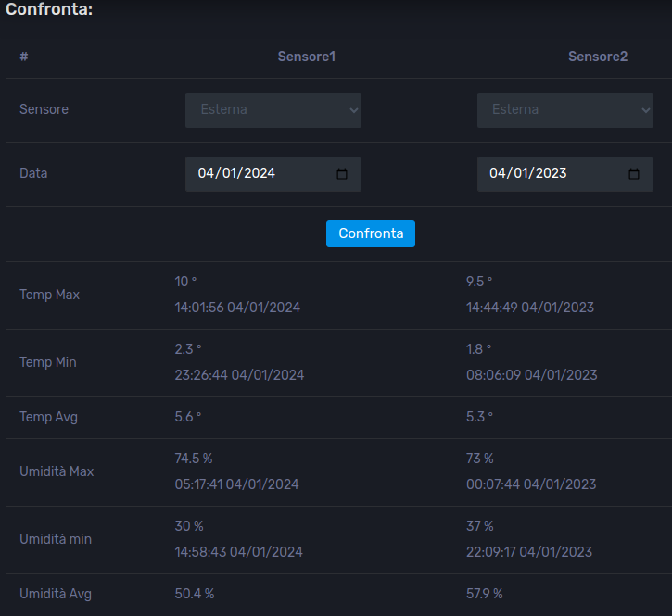The width and height of the screenshot is (672, 616).
Task: Select the year 2024 in Sensore1 date
Action: tap(259, 173)
